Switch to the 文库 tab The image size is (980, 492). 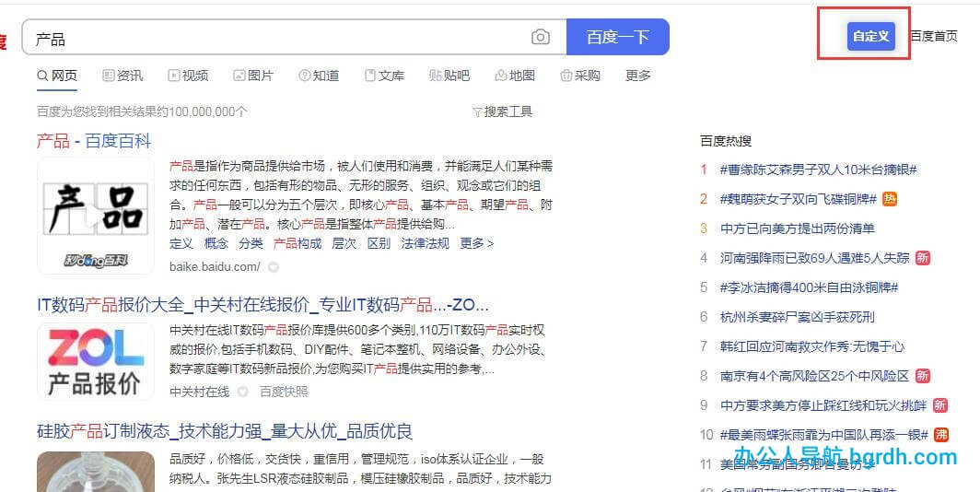click(x=384, y=76)
